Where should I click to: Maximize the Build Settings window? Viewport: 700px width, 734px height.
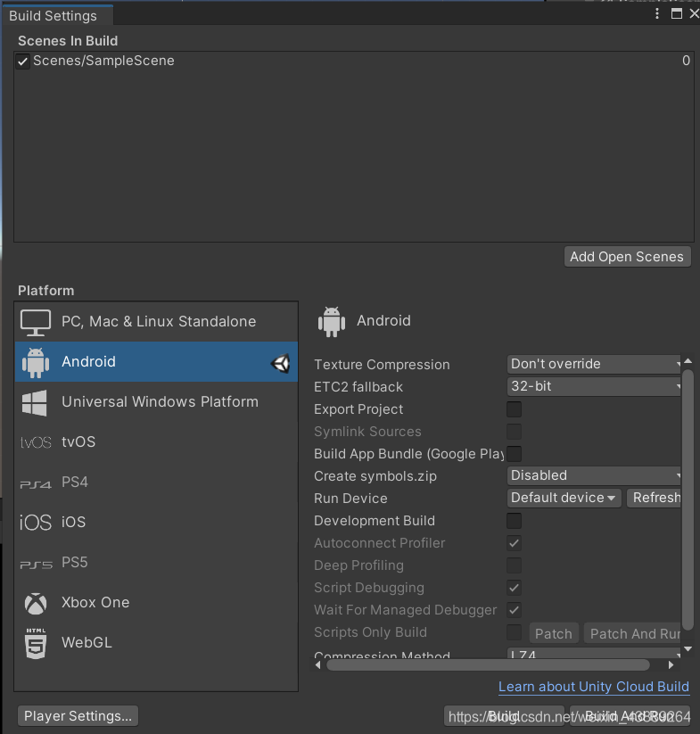pyautogui.click(x=677, y=13)
